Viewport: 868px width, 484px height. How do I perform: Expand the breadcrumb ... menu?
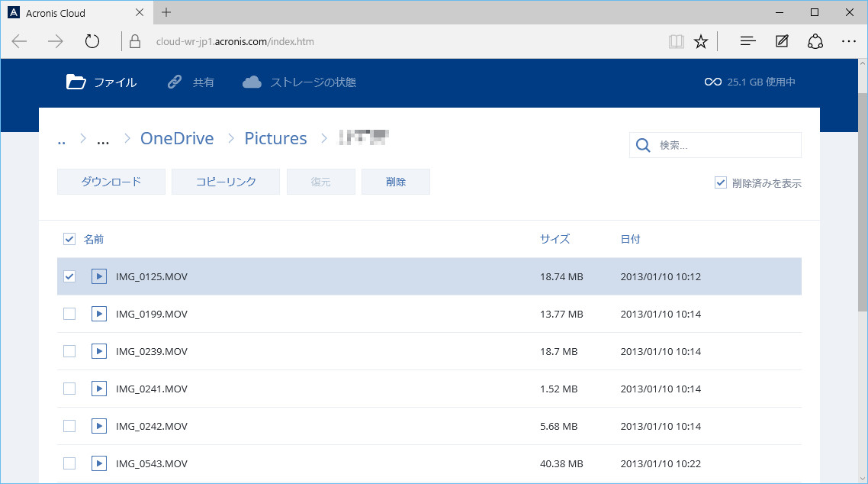pyautogui.click(x=103, y=138)
